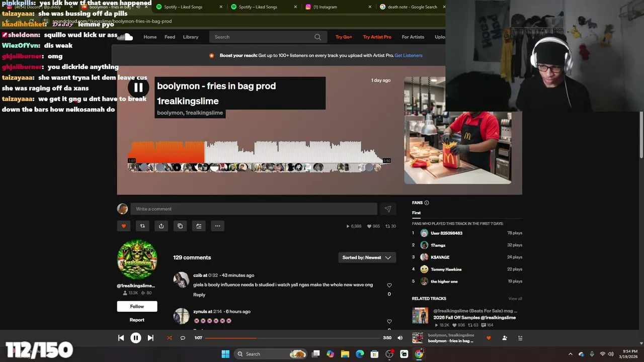This screenshot has height=362, width=644.
Task: Open the Library menu item
Action: (191, 37)
